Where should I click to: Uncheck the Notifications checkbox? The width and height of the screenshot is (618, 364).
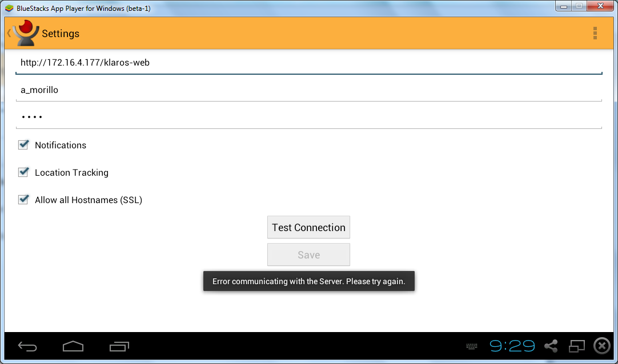pyautogui.click(x=23, y=145)
